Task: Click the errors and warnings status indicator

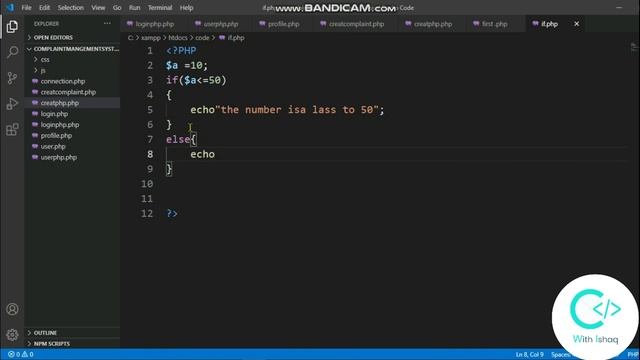Action: 21,354
